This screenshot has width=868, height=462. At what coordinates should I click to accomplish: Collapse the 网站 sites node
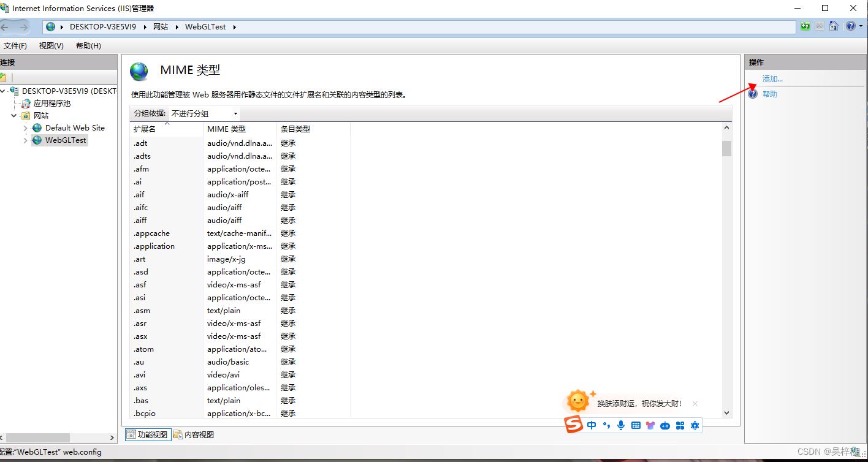point(13,116)
